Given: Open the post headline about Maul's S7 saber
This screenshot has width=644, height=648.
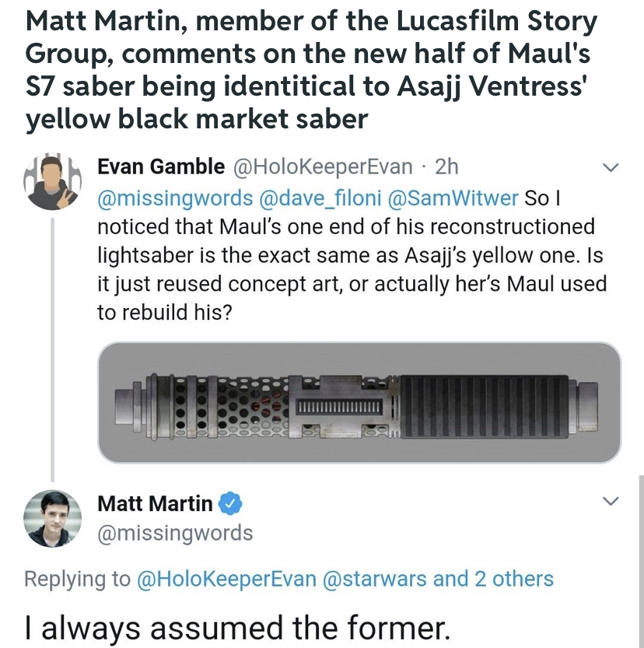Looking at the screenshot, I should coord(311,70).
